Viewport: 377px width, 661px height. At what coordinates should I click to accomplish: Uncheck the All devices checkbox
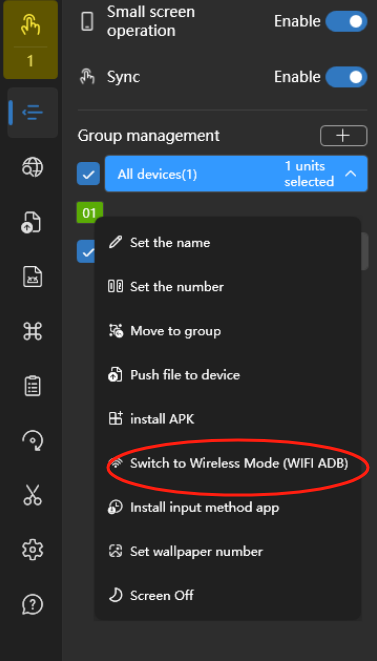click(88, 174)
